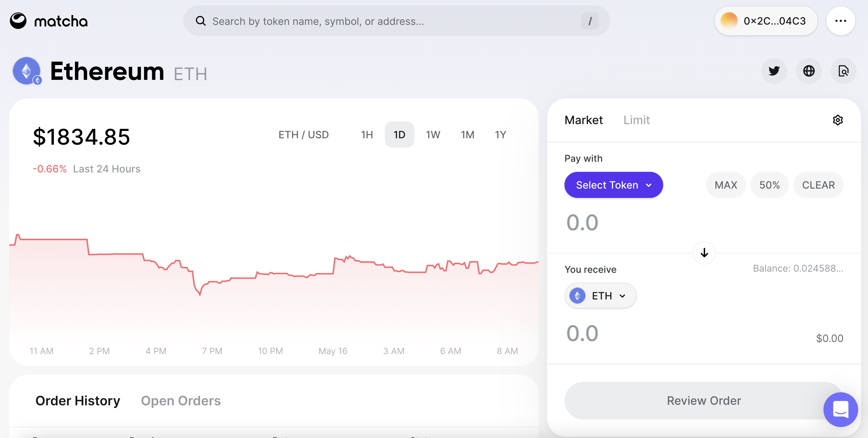Image resolution: width=868 pixels, height=438 pixels.
Task: Switch to the Limit tab
Action: (636, 120)
